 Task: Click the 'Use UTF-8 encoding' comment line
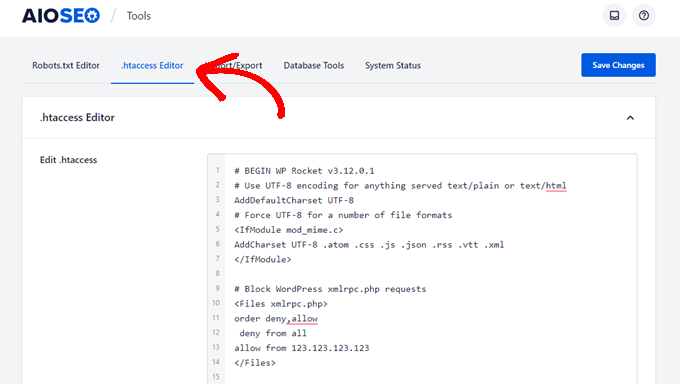(x=400, y=186)
